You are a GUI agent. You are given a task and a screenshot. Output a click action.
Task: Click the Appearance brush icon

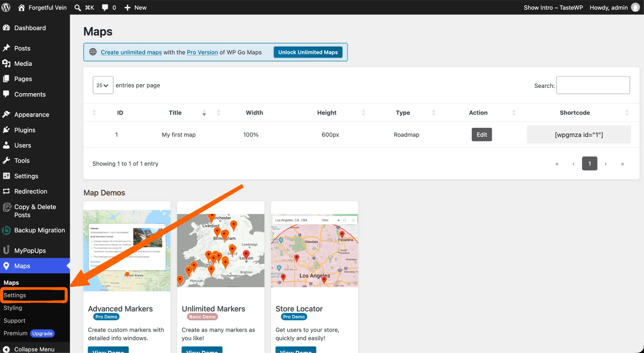[6, 114]
